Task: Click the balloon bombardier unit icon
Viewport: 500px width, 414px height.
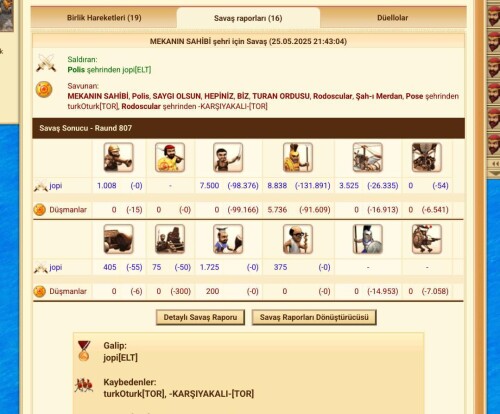Action: 427,157
